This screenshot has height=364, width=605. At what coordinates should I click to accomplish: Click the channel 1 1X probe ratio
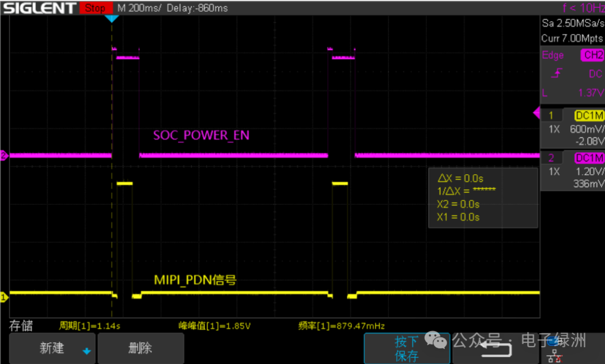click(554, 129)
